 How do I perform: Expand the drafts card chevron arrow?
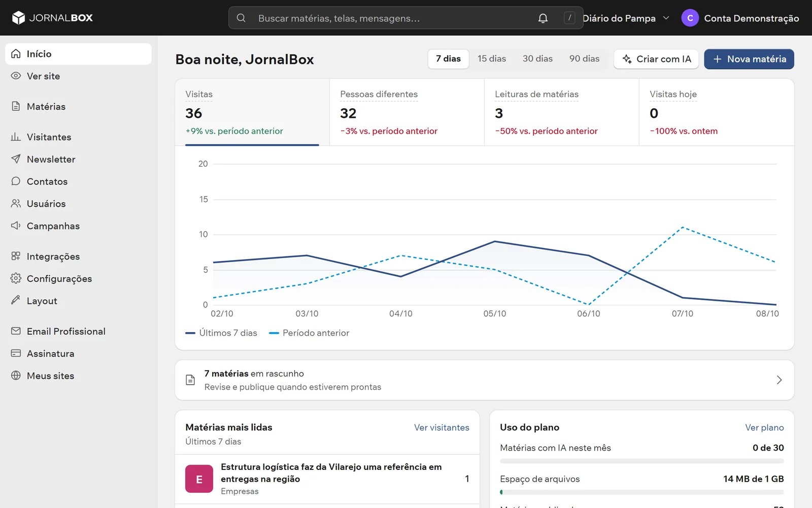tap(779, 380)
